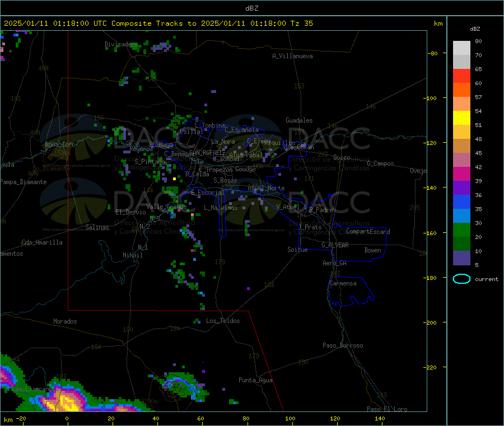The width and height of the screenshot is (504, 426).
Task: Click the Guadales place label
Action: click(x=299, y=120)
